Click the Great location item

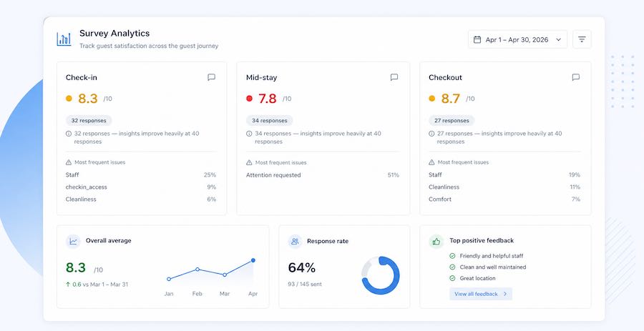point(478,278)
